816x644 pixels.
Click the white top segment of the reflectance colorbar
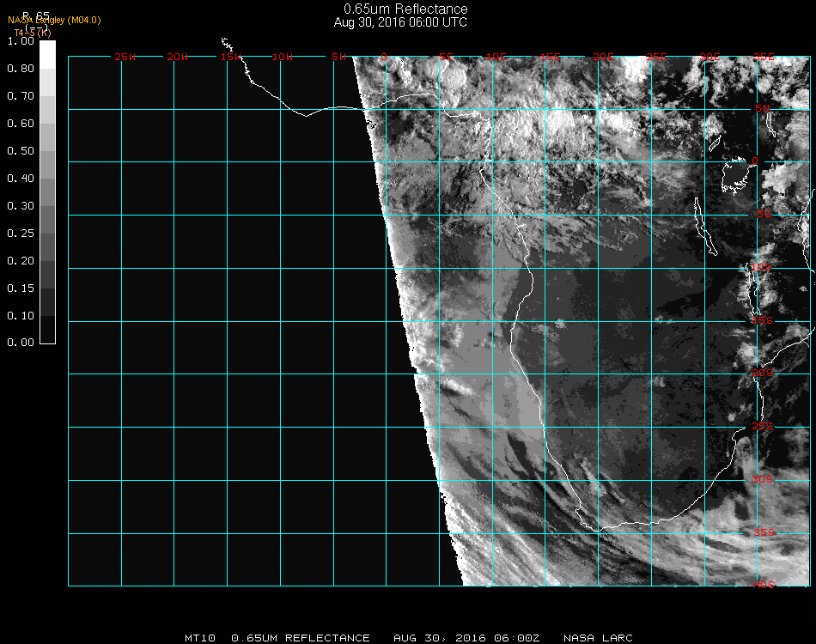coord(48,53)
